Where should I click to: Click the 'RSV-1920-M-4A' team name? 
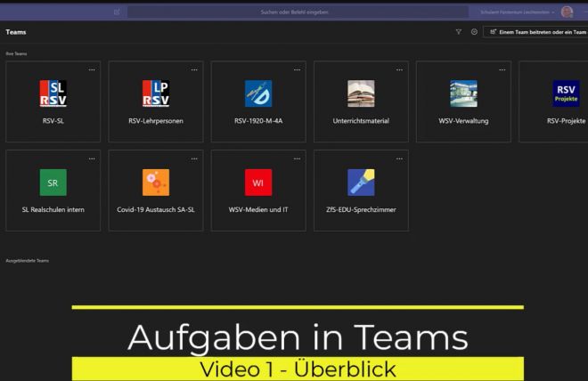pos(258,121)
